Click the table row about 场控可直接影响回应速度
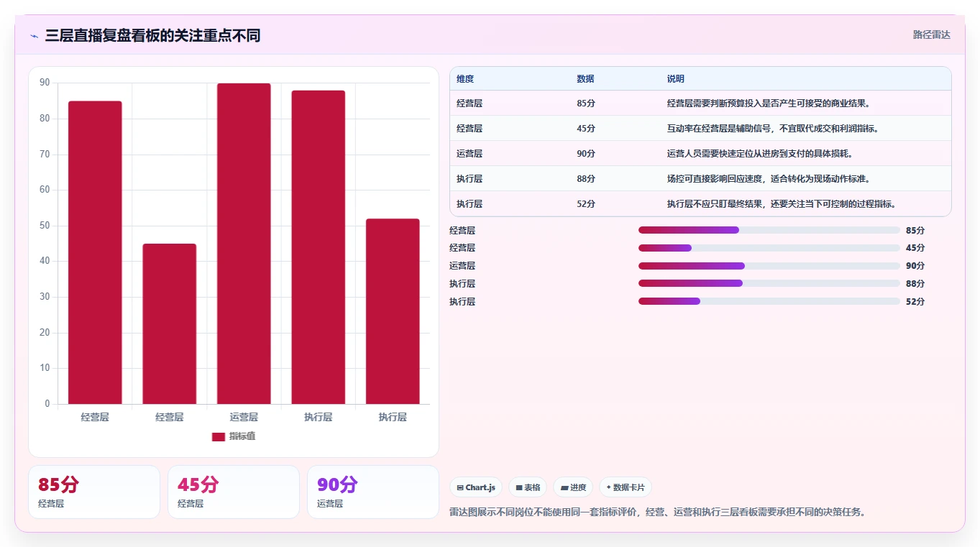This screenshot has height=547, width=980. [x=700, y=178]
